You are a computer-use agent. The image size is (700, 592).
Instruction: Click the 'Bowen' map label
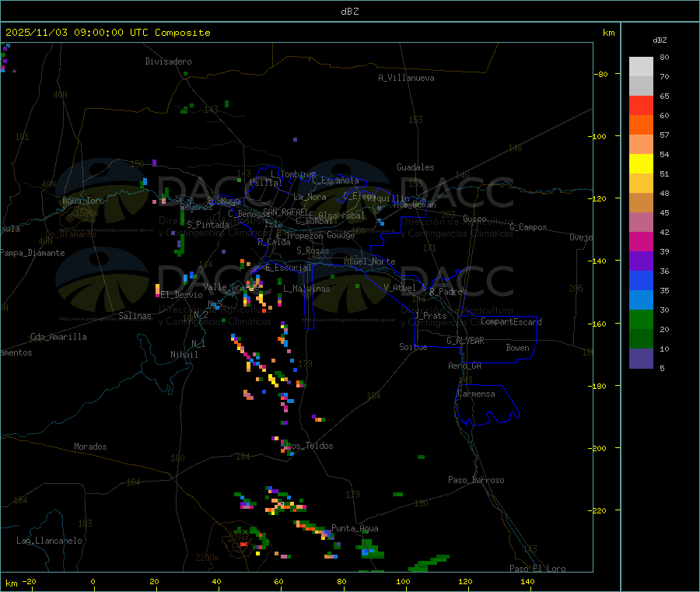pos(517,348)
